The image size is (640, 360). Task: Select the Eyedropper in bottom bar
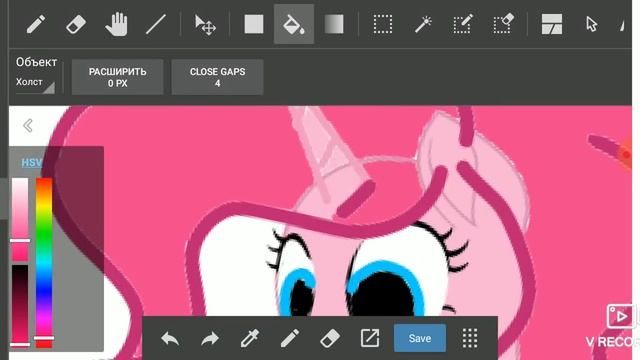pyautogui.click(x=250, y=338)
